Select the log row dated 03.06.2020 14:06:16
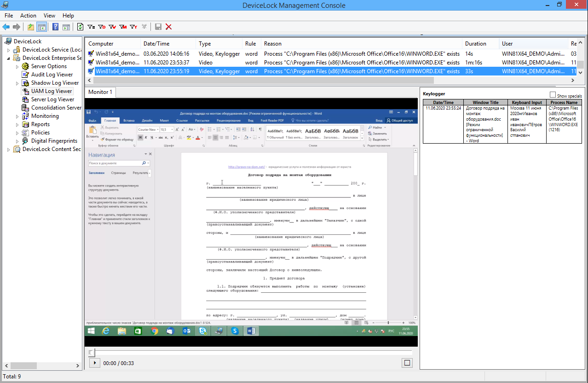This screenshot has width=588, height=383. tap(331, 54)
